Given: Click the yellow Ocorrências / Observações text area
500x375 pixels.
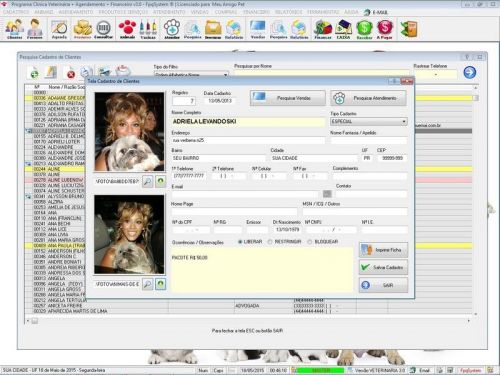Looking at the screenshot, I should point(262,270).
